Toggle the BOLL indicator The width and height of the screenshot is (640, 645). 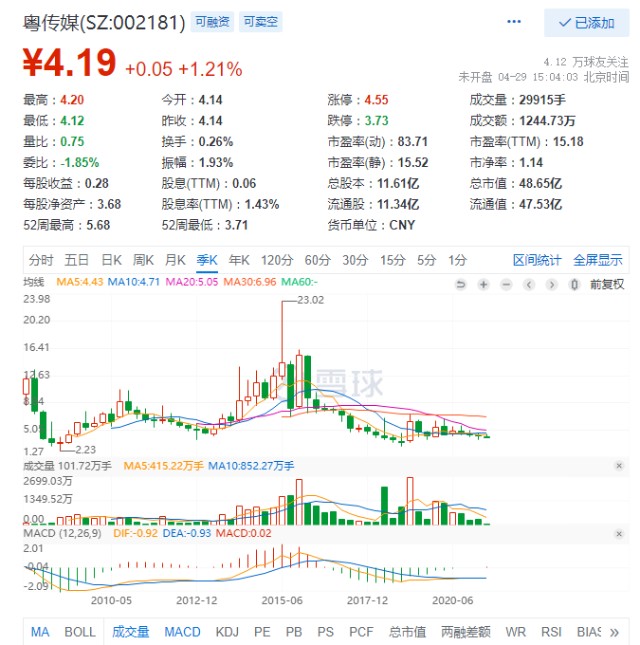click(80, 632)
